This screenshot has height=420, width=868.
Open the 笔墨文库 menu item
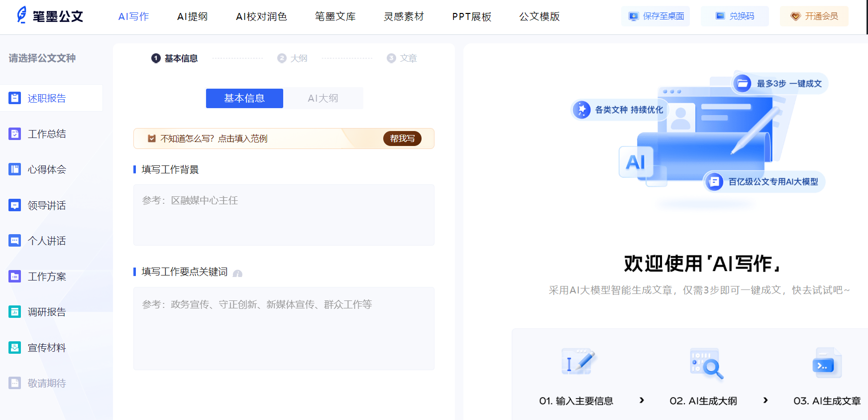click(x=335, y=16)
